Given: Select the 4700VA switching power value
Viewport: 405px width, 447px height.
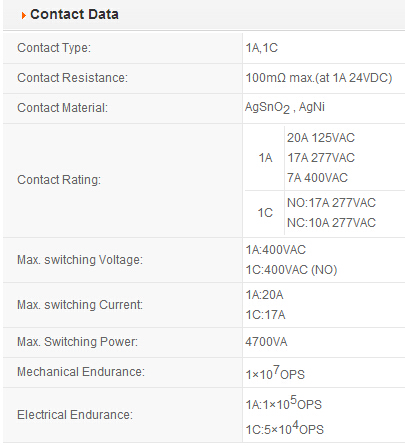Looking at the screenshot, I should (266, 342).
